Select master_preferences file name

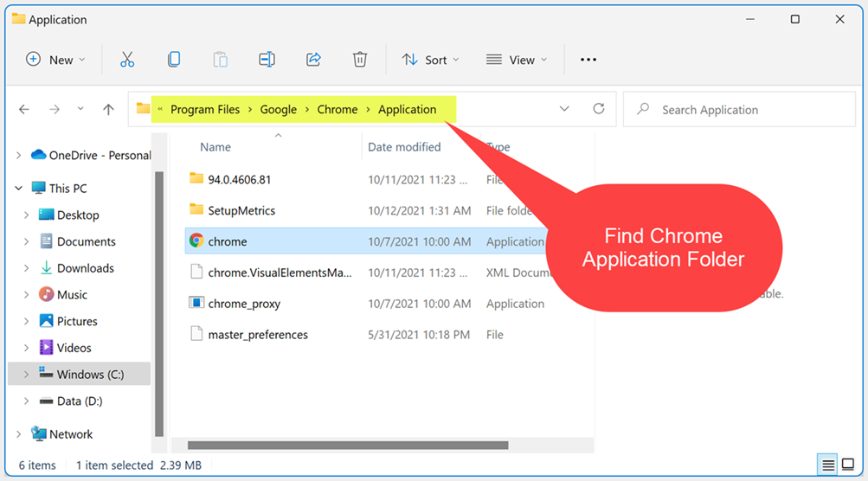(x=258, y=334)
